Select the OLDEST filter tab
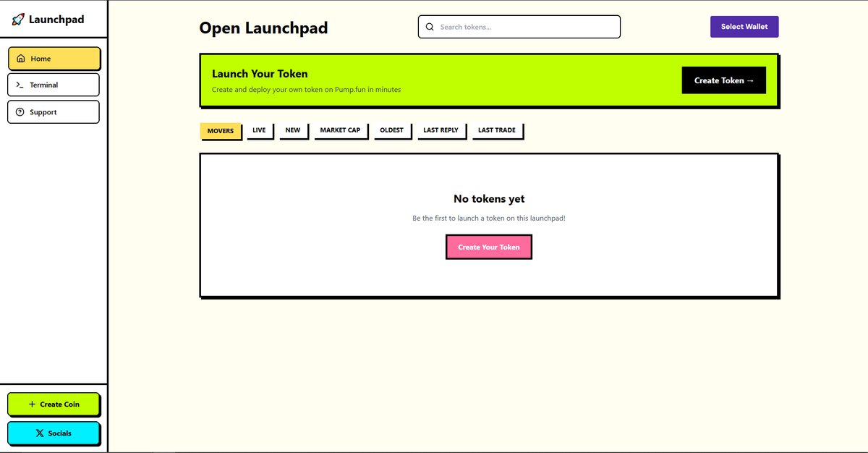This screenshot has width=868, height=453. tap(391, 130)
